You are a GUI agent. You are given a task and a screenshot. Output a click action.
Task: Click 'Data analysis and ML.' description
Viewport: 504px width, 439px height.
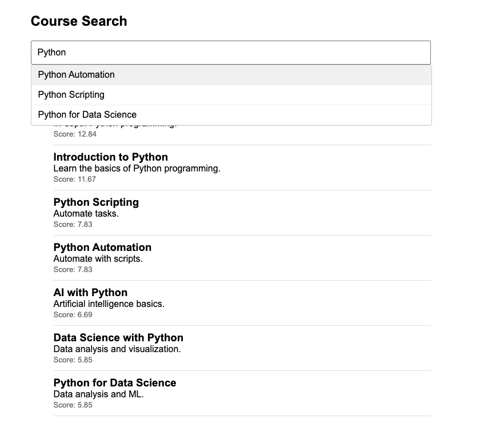(x=98, y=394)
